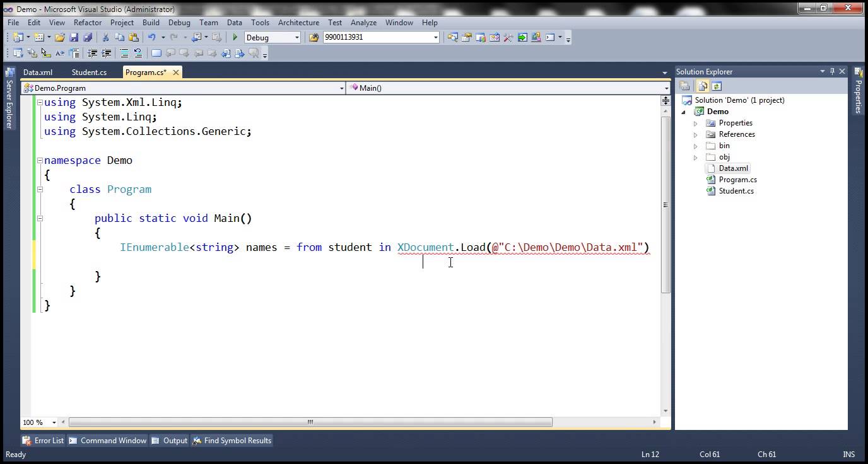The height and width of the screenshot is (464, 868).
Task: Select Student.cs in Solution Explorer
Action: click(736, 191)
